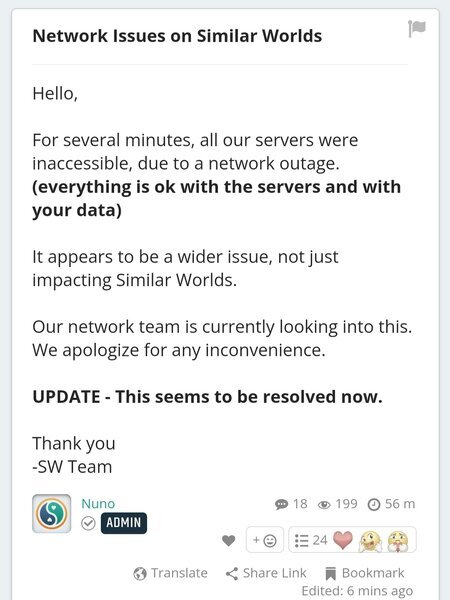Click the laughing hug emoji reaction
450x600 pixels.
(x=370, y=541)
